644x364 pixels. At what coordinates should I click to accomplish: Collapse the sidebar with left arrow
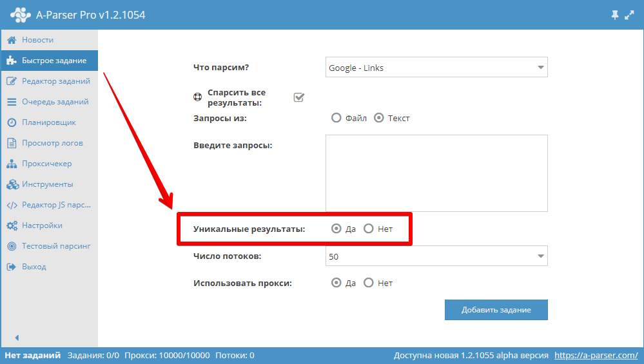click(x=17, y=338)
